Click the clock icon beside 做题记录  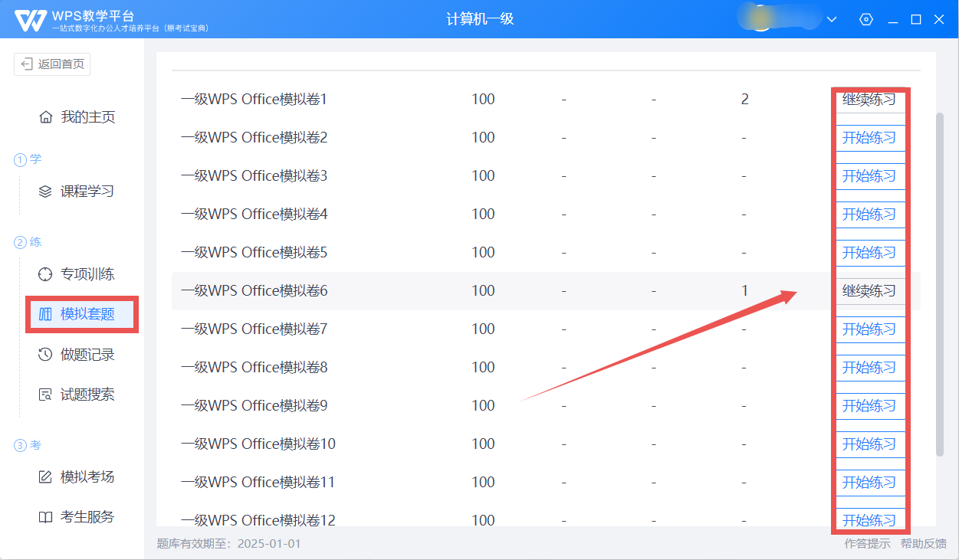(x=45, y=355)
